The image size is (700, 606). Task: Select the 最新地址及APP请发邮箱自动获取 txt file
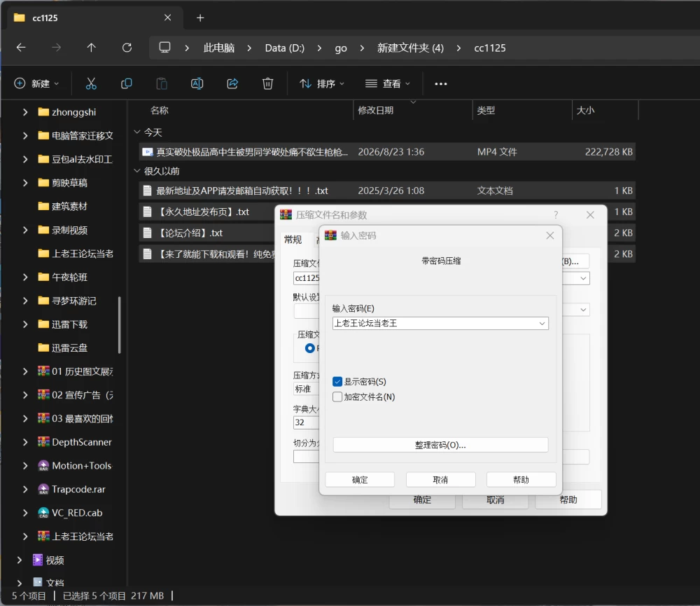(386, 191)
